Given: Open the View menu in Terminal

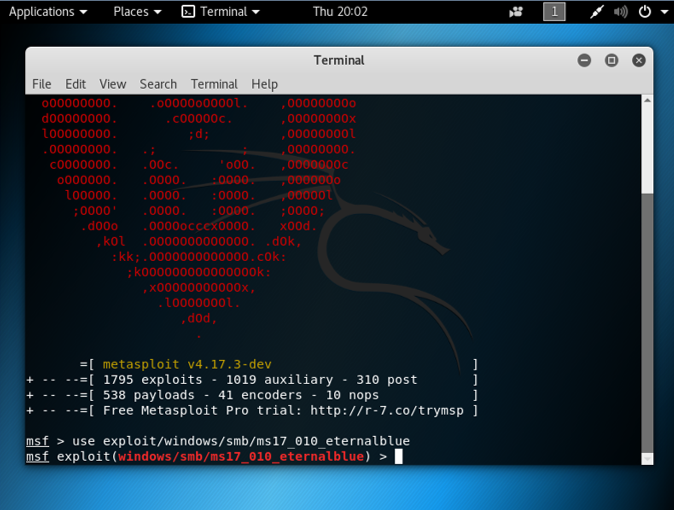Looking at the screenshot, I should point(113,84).
